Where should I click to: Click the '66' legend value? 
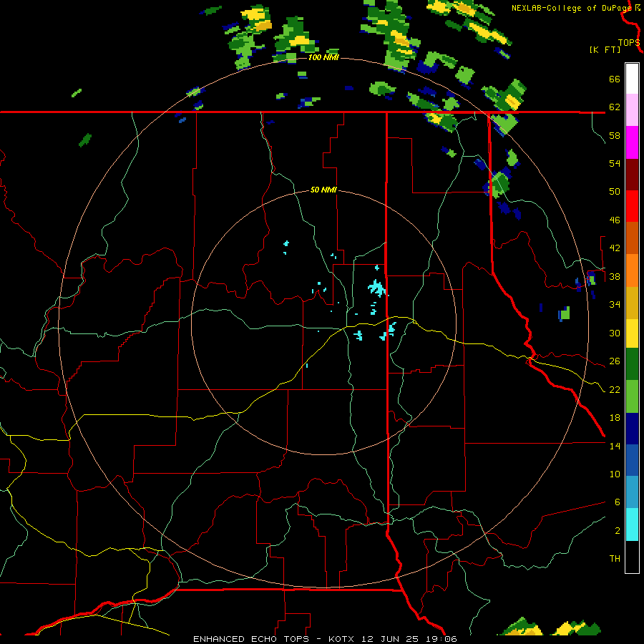click(615, 79)
